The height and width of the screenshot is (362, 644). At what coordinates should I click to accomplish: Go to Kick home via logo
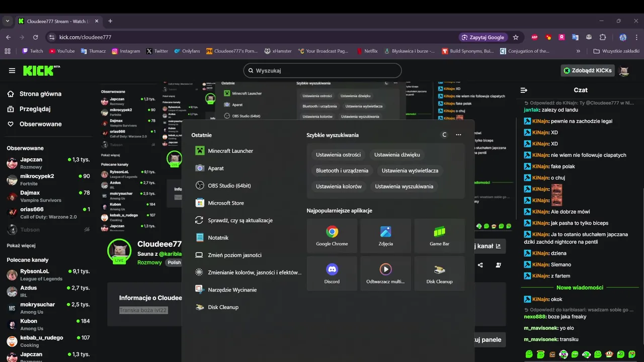click(x=41, y=70)
